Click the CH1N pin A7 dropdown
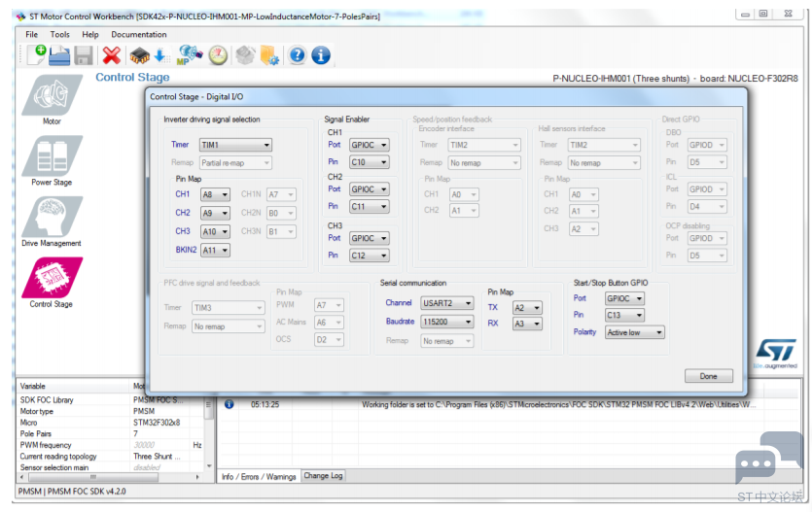Viewport: 812px width, 512px height. pyautogui.click(x=281, y=195)
